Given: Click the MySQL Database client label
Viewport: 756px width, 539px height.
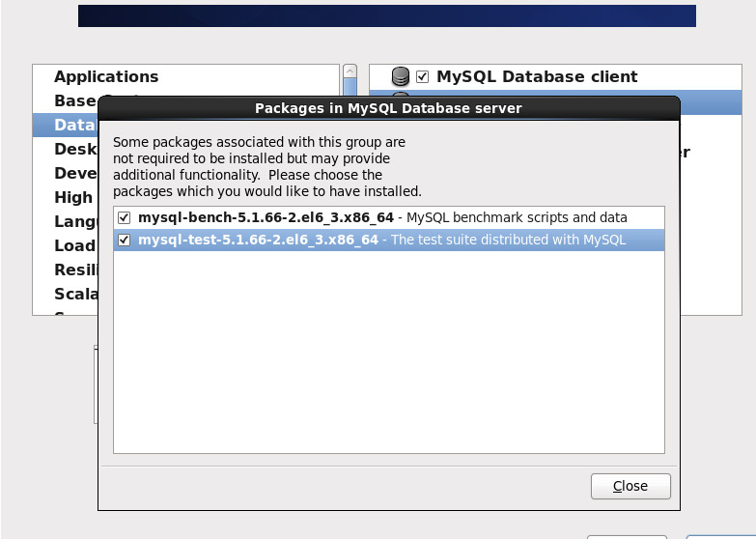Looking at the screenshot, I should tap(537, 76).
